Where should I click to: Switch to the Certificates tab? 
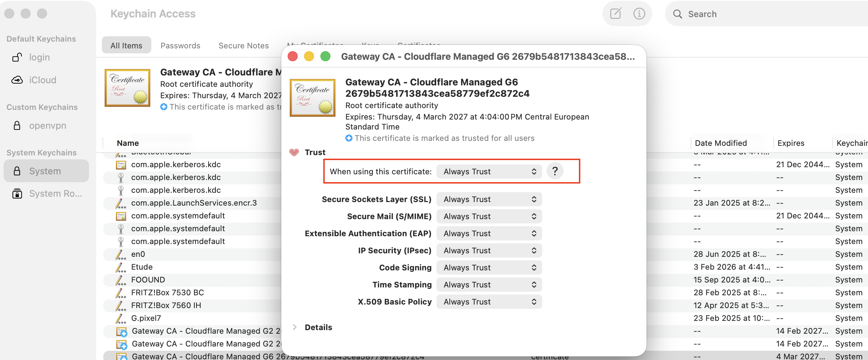(x=419, y=45)
